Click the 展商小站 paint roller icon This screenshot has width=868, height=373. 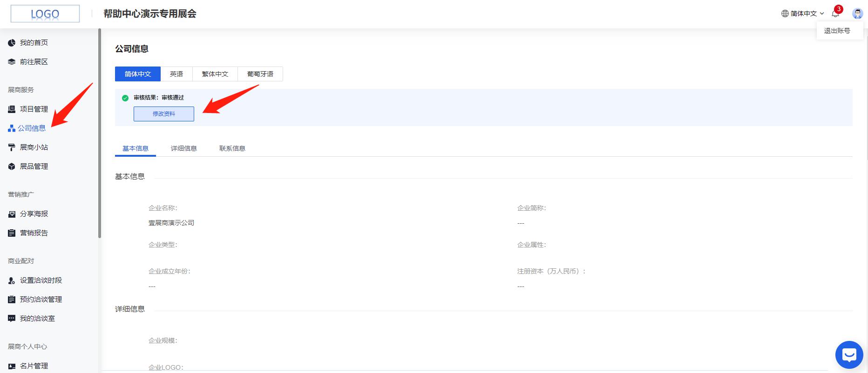(x=12, y=147)
